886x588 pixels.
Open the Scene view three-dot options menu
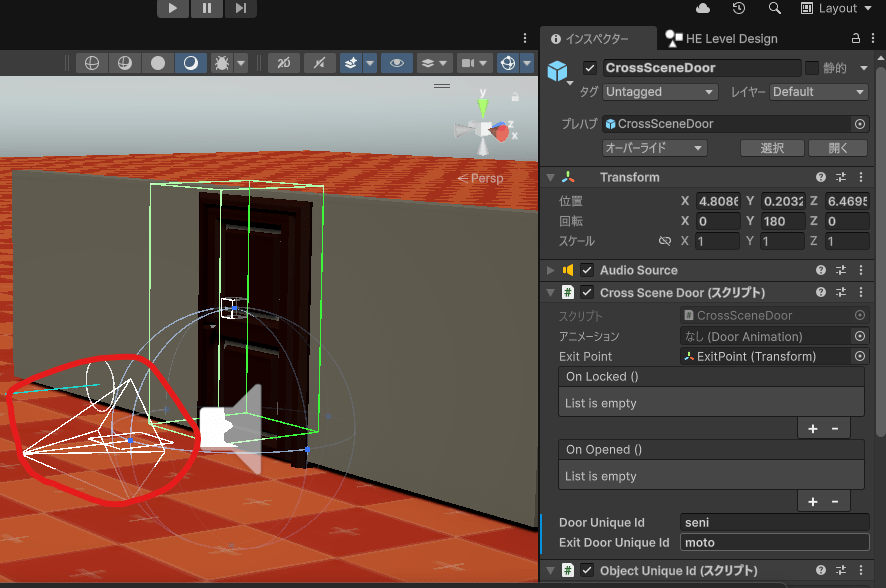pos(525,38)
